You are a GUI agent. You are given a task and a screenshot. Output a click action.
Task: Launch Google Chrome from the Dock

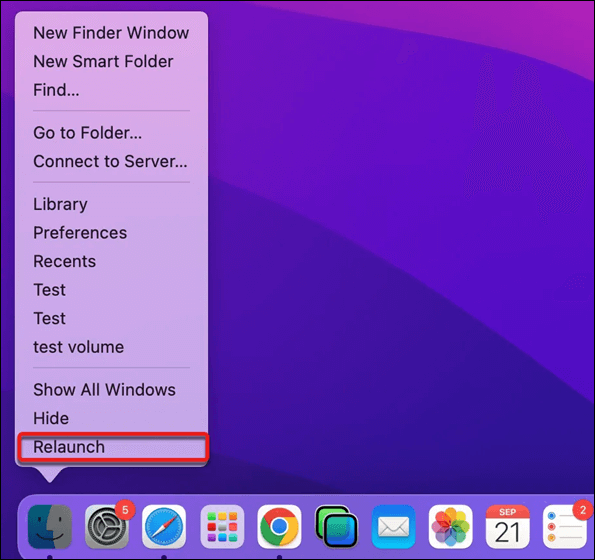tap(279, 527)
